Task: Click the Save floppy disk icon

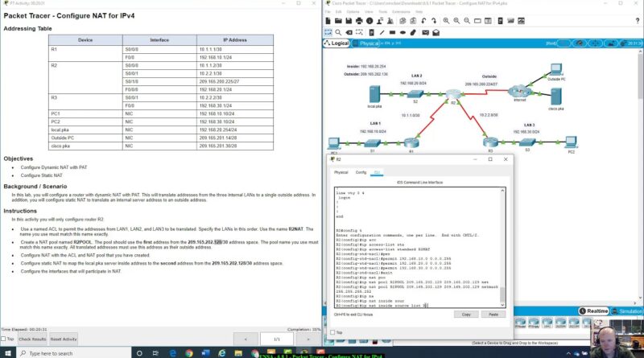Action: point(349,21)
